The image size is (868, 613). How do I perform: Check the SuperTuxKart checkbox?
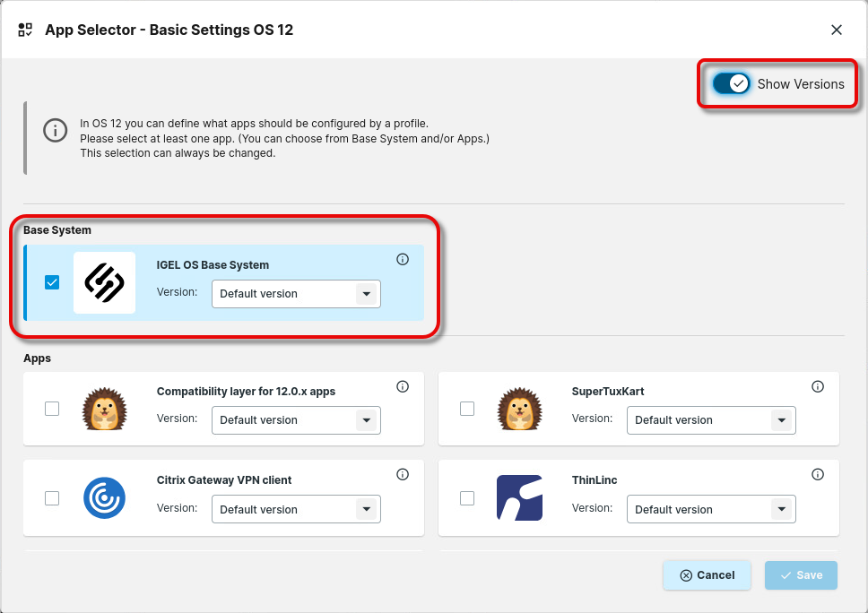coord(467,409)
